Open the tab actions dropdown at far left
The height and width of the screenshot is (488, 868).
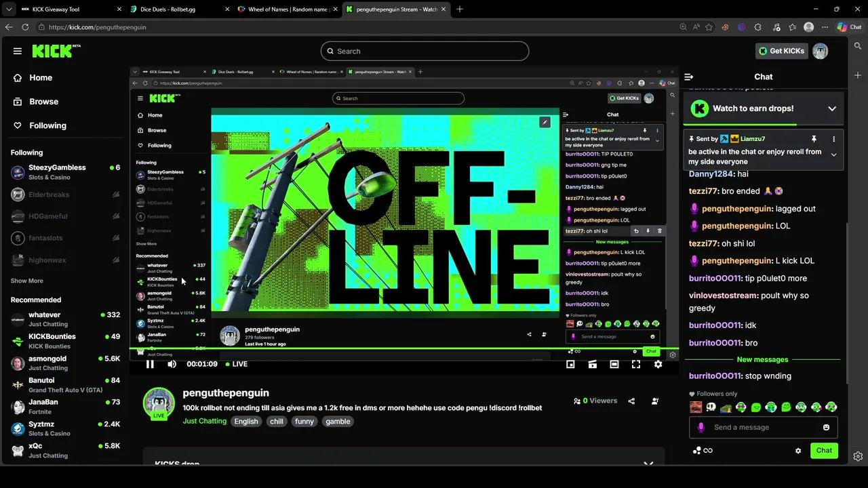click(x=7, y=9)
